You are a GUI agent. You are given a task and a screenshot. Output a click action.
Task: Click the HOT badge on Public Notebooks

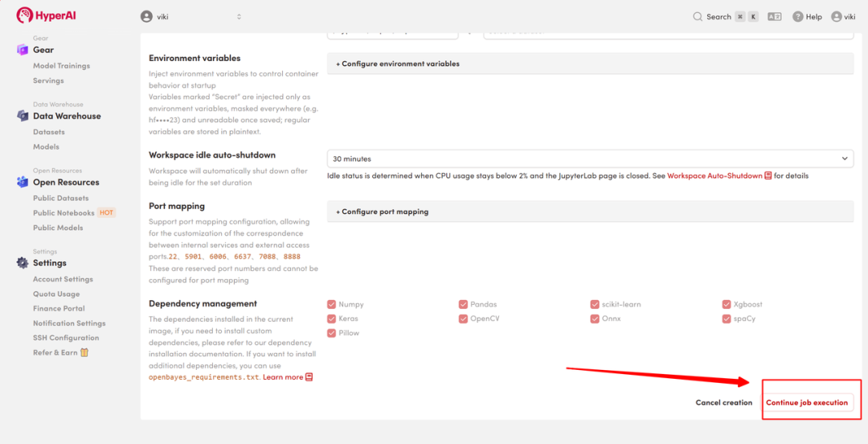pos(106,213)
